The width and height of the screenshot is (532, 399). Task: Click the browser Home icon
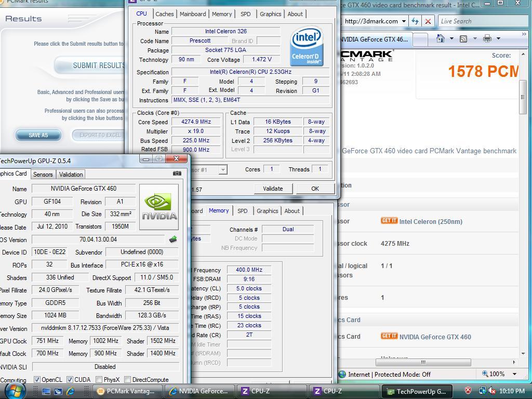point(440,38)
